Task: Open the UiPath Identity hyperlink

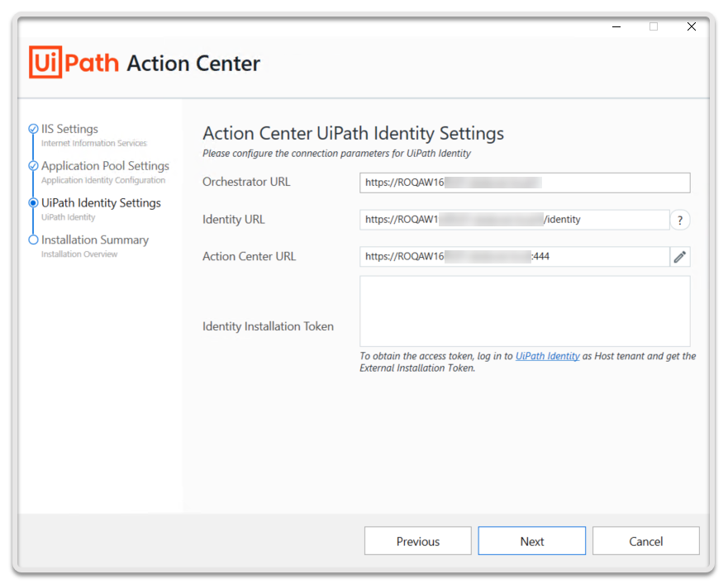Action: (x=547, y=357)
